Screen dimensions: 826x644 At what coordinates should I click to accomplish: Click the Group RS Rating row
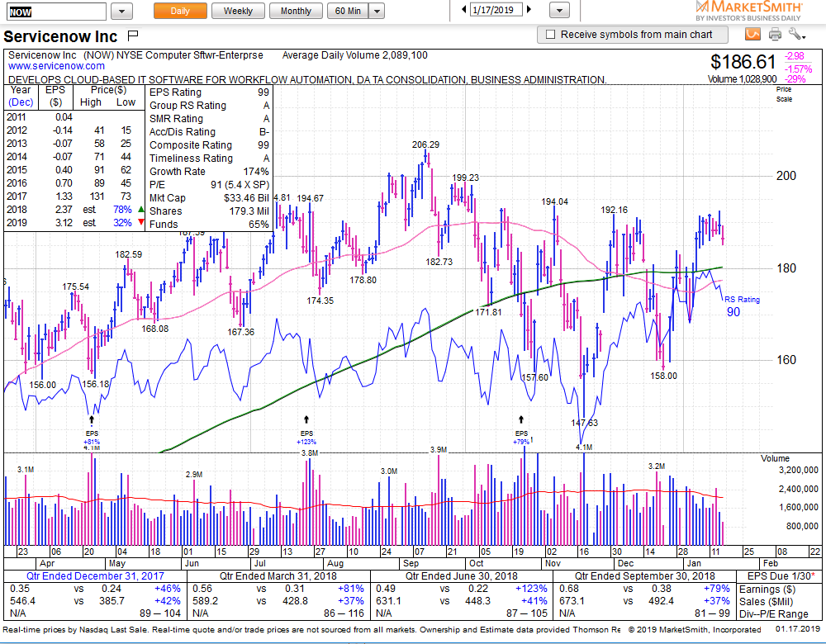coord(209,106)
